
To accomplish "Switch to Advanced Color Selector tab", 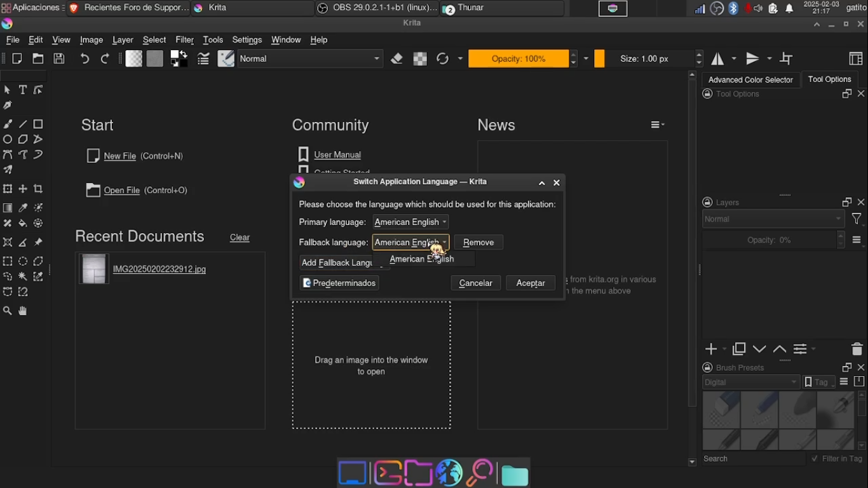I will point(750,79).
